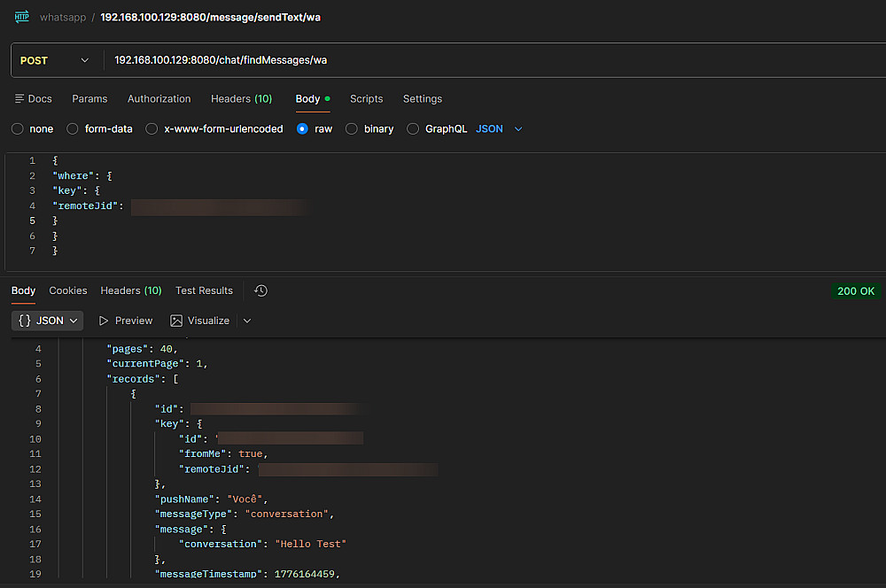Select the binary body option
The width and height of the screenshot is (886, 588).
pos(352,129)
